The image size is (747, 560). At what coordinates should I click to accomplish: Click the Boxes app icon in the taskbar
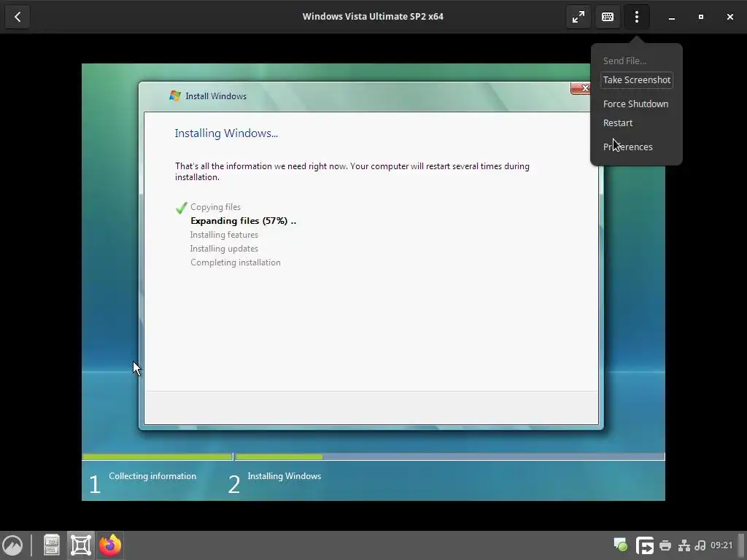click(81, 545)
